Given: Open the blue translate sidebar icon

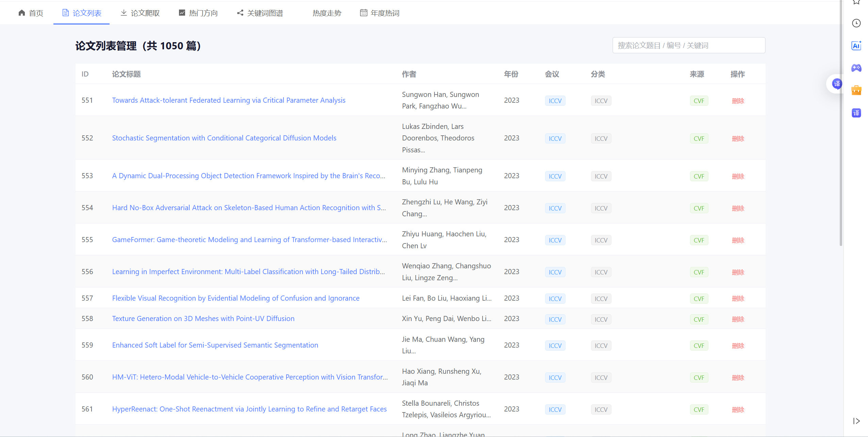Looking at the screenshot, I should [856, 113].
